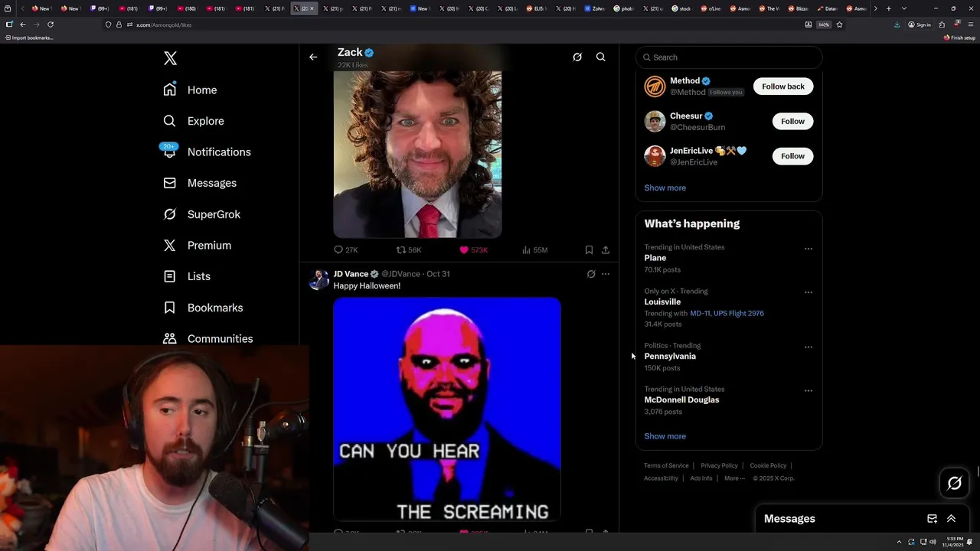Viewport: 980px width, 551px height.
Task: Click Show more under who to follow
Action: click(x=665, y=187)
